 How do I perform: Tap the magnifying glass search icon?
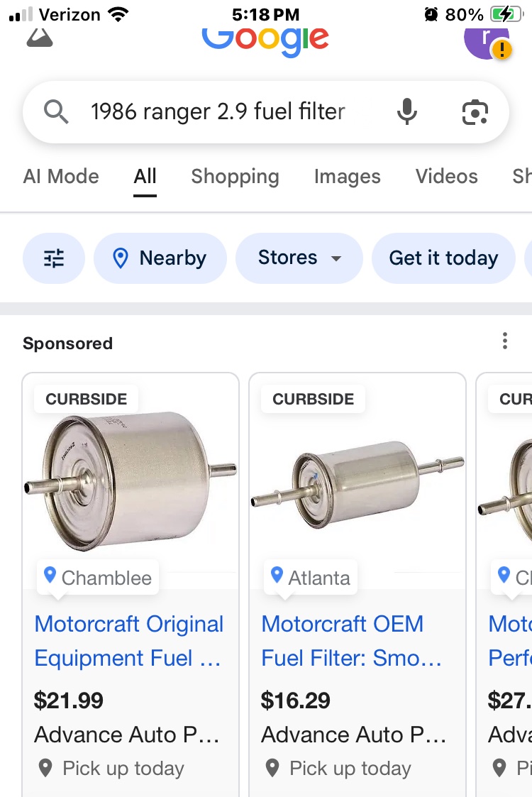pyautogui.click(x=56, y=112)
